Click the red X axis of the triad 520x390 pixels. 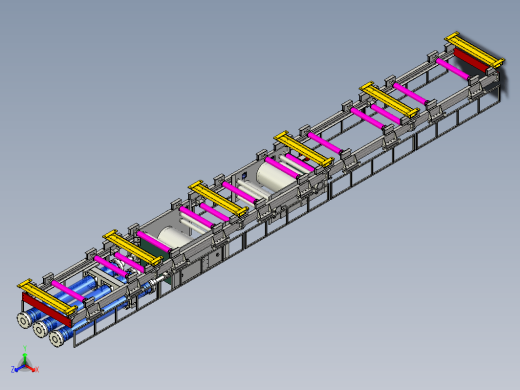33,369
